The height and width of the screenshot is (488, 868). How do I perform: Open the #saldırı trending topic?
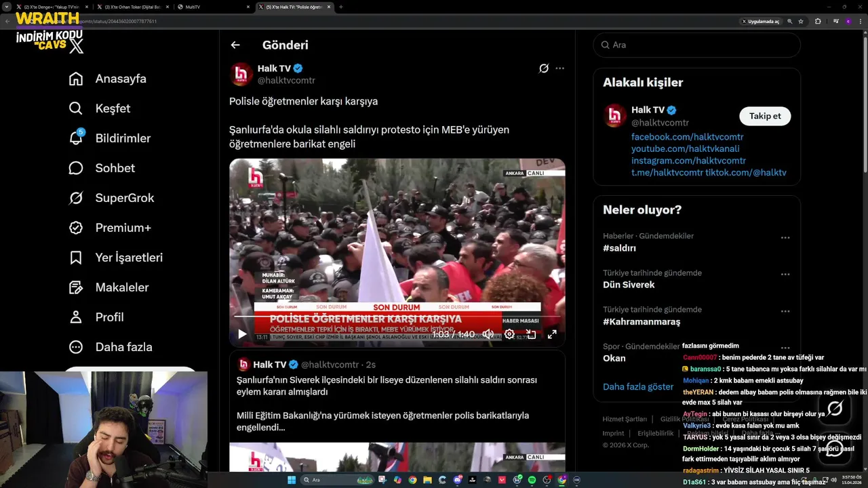point(619,248)
